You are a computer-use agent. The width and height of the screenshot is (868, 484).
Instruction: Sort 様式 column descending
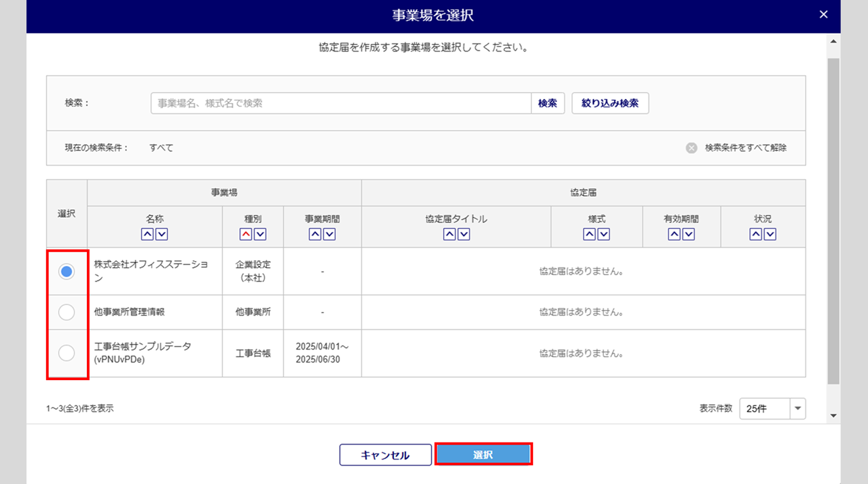(604, 234)
